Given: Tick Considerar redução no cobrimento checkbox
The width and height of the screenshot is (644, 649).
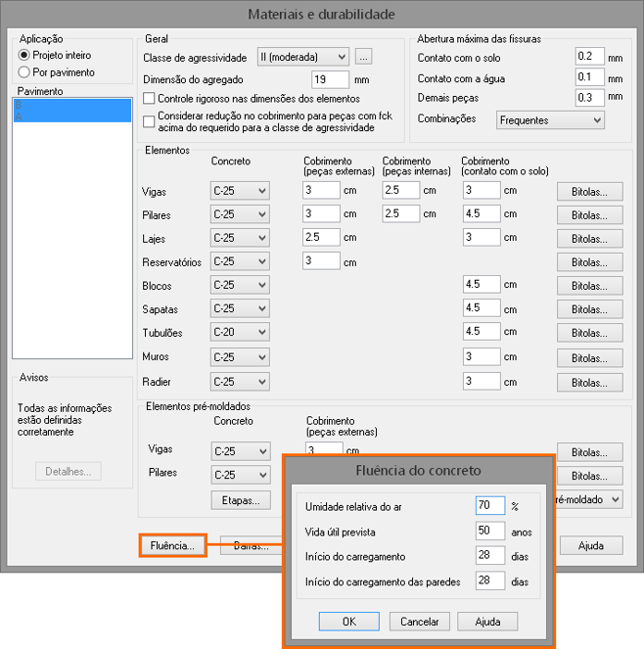Looking at the screenshot, I should [x=150, y=116].
